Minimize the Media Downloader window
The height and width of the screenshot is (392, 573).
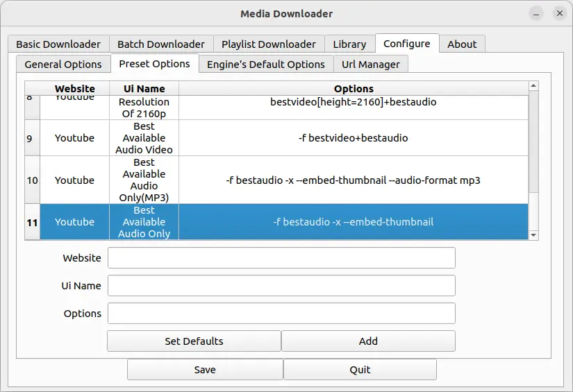click(536, 14)
